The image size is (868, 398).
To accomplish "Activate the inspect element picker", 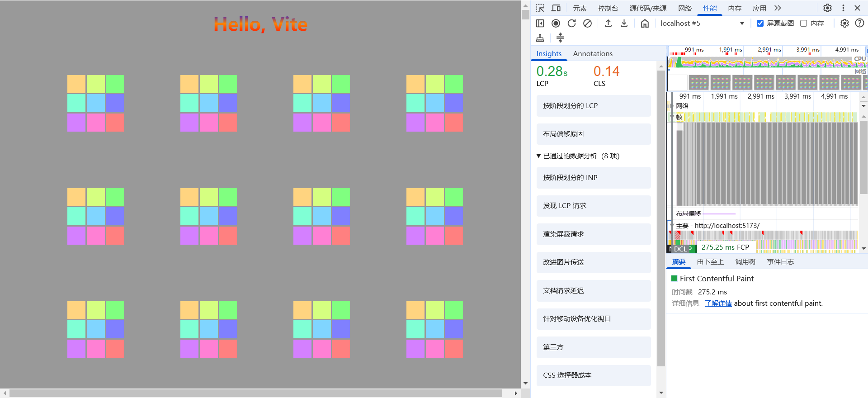I will coord(540,8).
